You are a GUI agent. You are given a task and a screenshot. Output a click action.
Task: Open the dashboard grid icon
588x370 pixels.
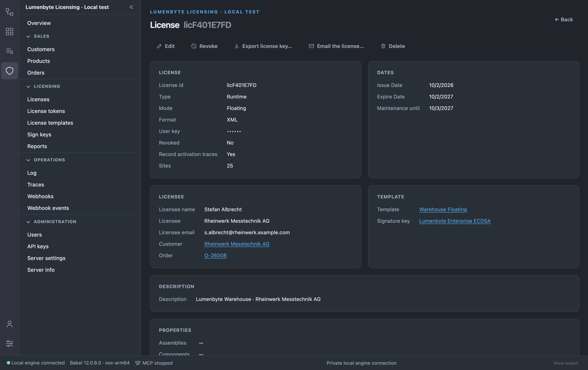click(10, 32)
